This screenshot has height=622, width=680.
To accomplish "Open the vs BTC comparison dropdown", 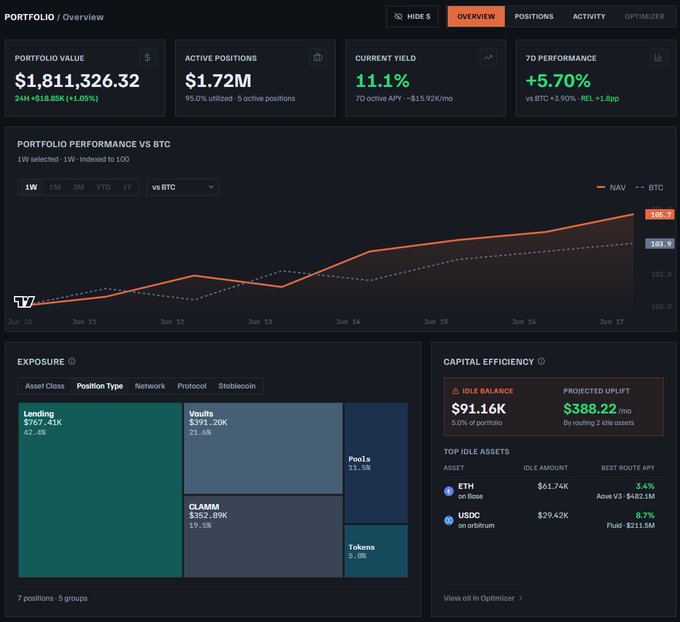I will (183, 187).
